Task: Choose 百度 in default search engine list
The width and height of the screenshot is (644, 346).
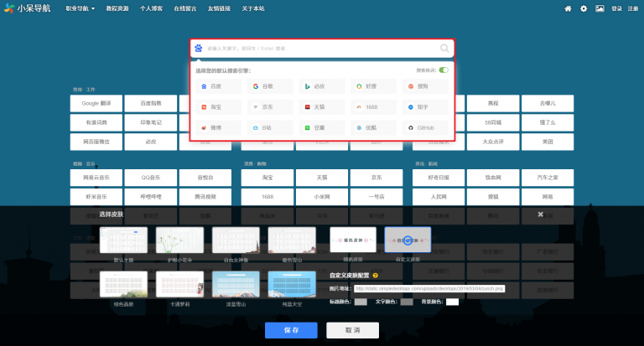Action: coord(218,86)
